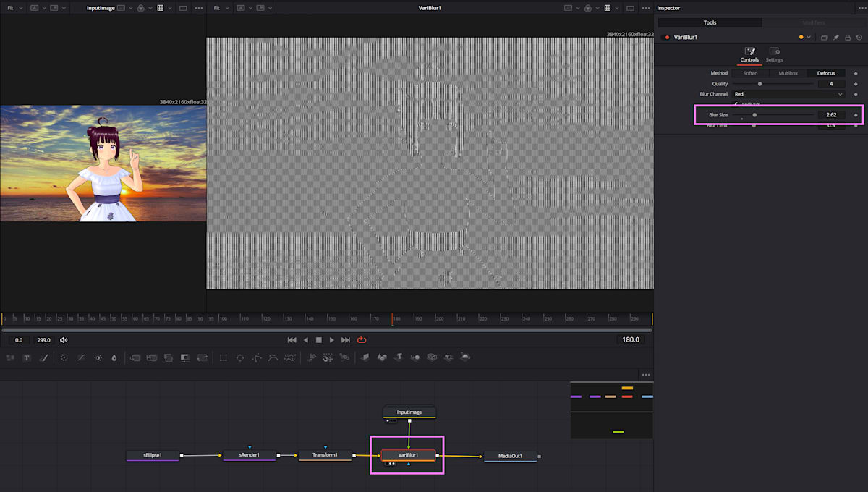
Task: Select the Multibox blur method
Action: pos(788,73)
